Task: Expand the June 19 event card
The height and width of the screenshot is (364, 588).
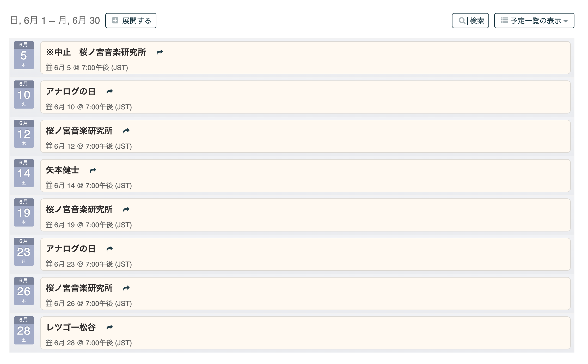Action: click(x=305, y=215)
